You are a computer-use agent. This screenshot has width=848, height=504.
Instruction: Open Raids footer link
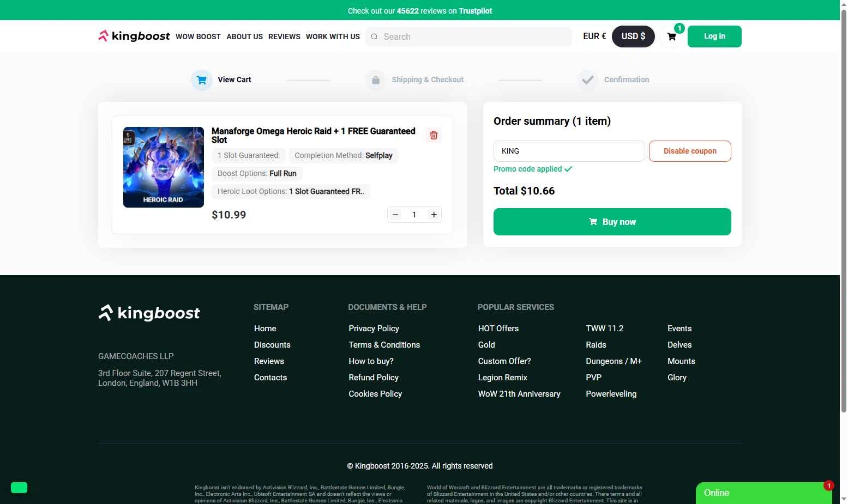point(596,345)
